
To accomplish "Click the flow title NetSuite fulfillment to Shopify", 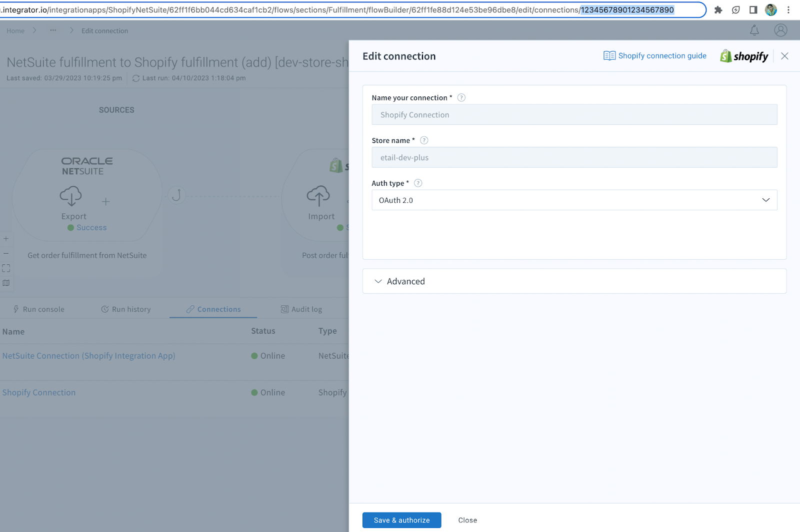I will pyautogui.click(x=177, y=62).
